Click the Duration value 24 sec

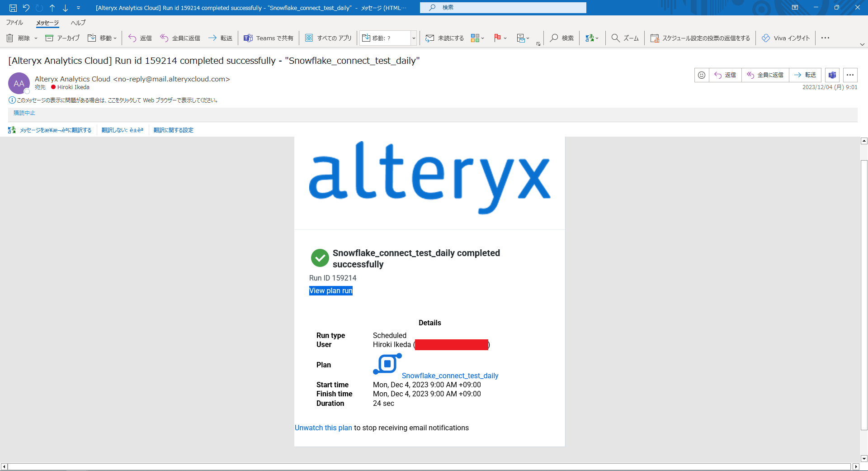383,404
